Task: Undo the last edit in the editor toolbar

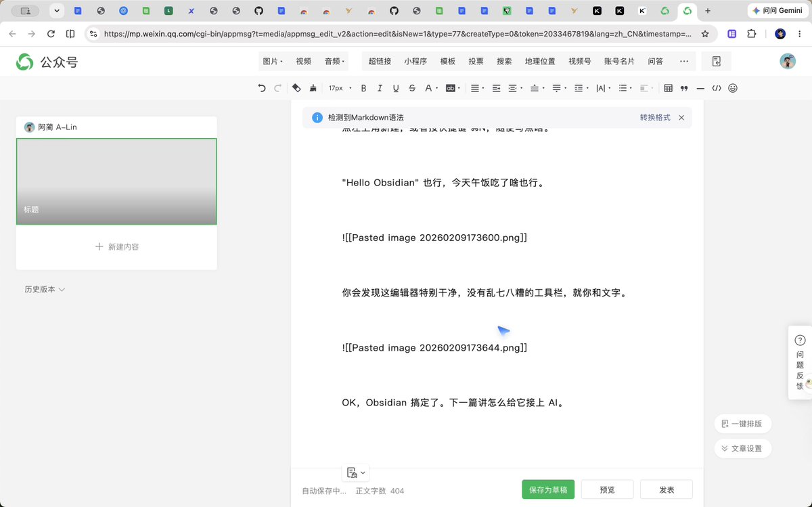Action: coord(262,88)
